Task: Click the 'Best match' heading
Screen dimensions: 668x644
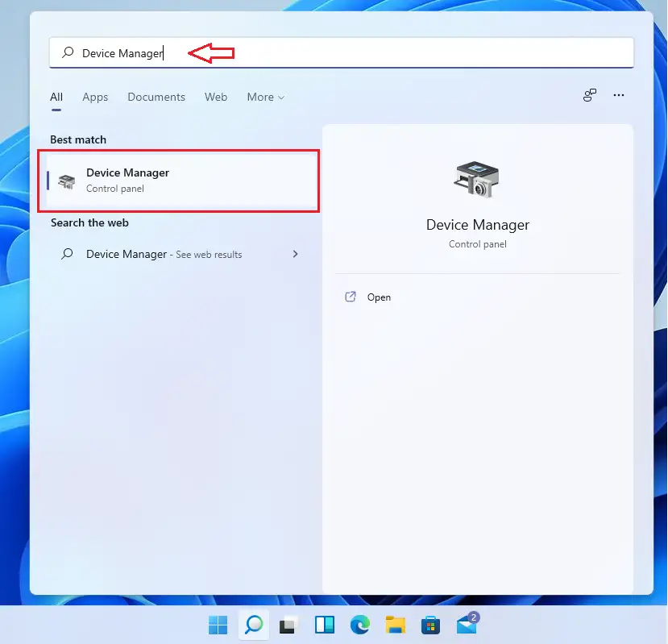Action: point(78,139)
